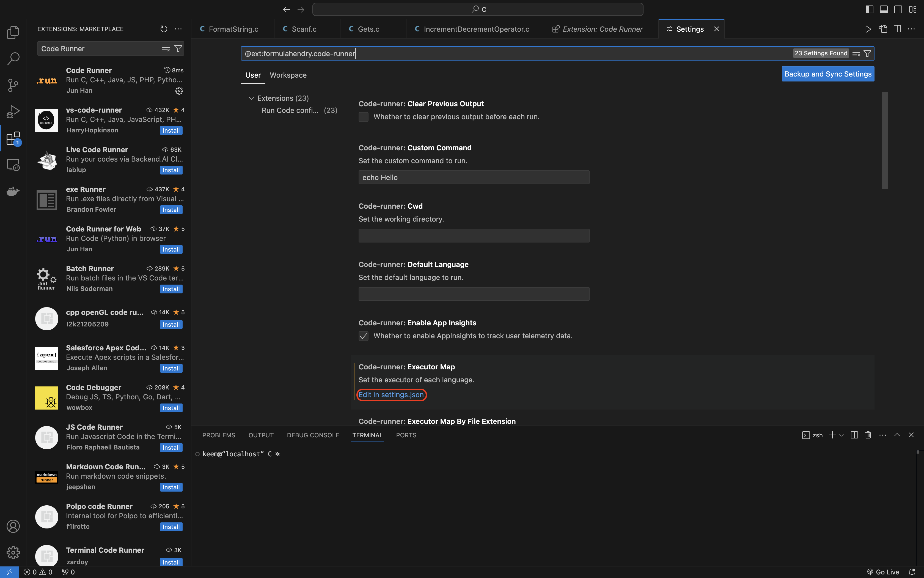Open the Code Runner manage gear
The image size is (924, 578).
coord(179,91)
